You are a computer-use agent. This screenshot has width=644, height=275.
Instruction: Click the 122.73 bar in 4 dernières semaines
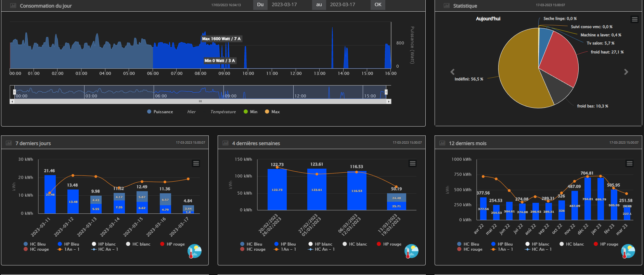277,189
